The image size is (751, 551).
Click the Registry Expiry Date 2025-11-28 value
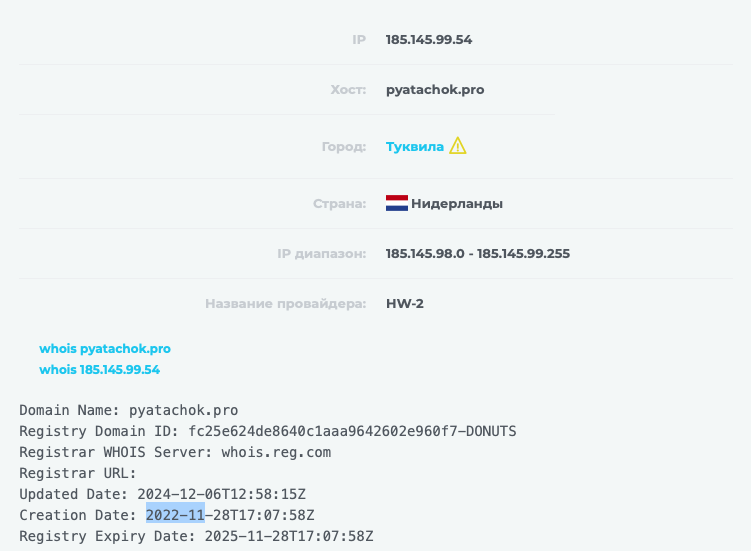tap(289, 536)
